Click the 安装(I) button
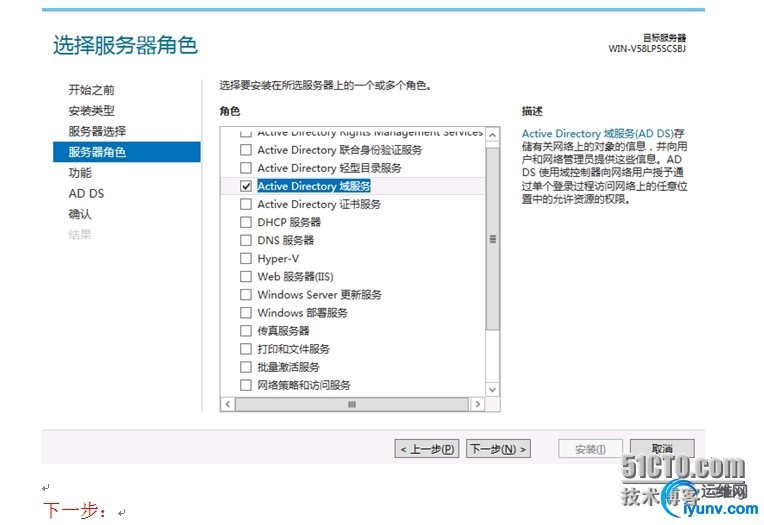The width and height of the screenshot is (764, 525). [x=590, y=449]
